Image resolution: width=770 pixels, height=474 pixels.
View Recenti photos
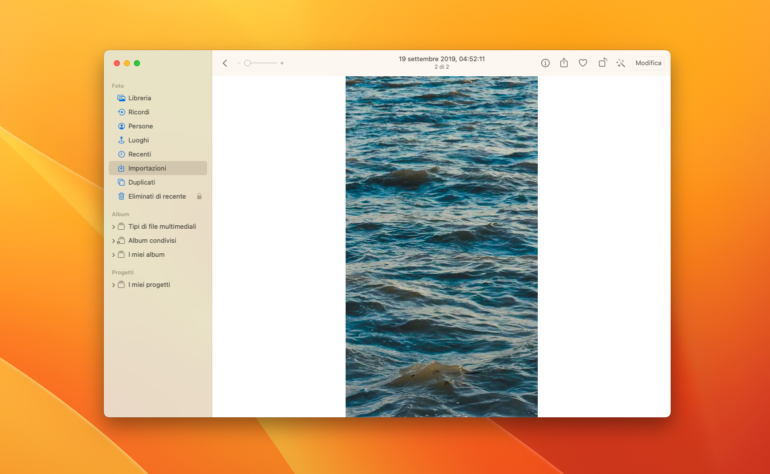pos(158,154)
